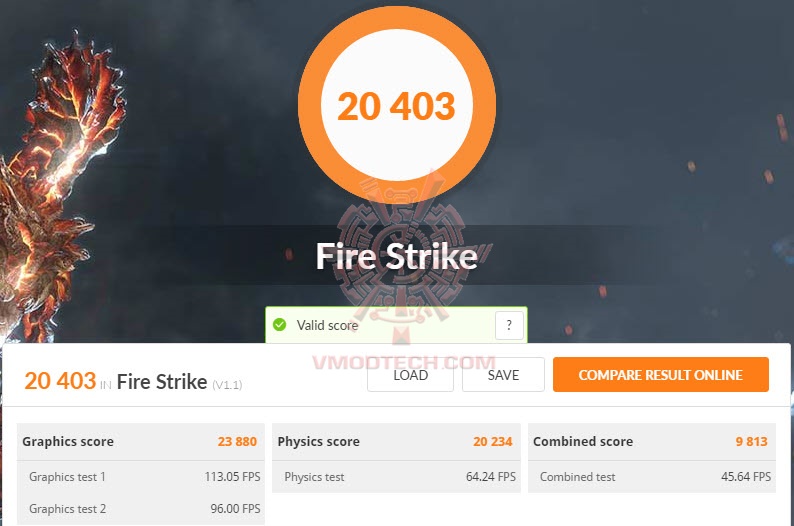This screenshot has width=794, height=526.
Task: Click the LOAD button
Action: point(410,375)
